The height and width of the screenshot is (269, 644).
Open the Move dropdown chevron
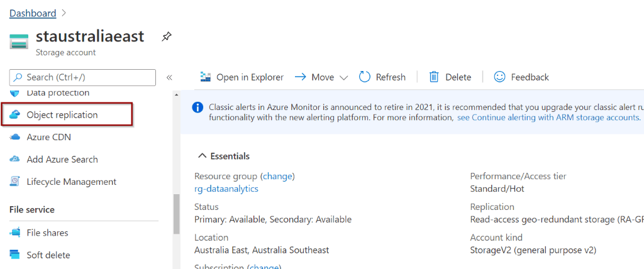(344, 77)
